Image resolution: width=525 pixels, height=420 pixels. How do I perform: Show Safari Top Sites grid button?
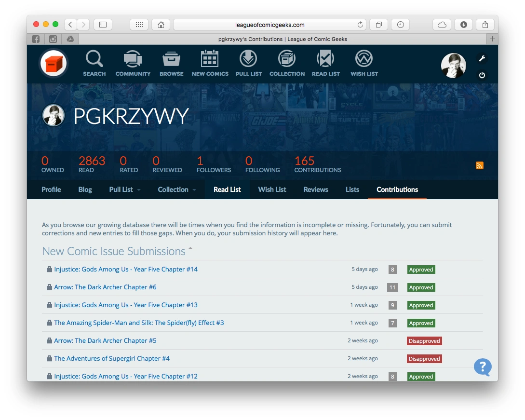coord(139,25)
